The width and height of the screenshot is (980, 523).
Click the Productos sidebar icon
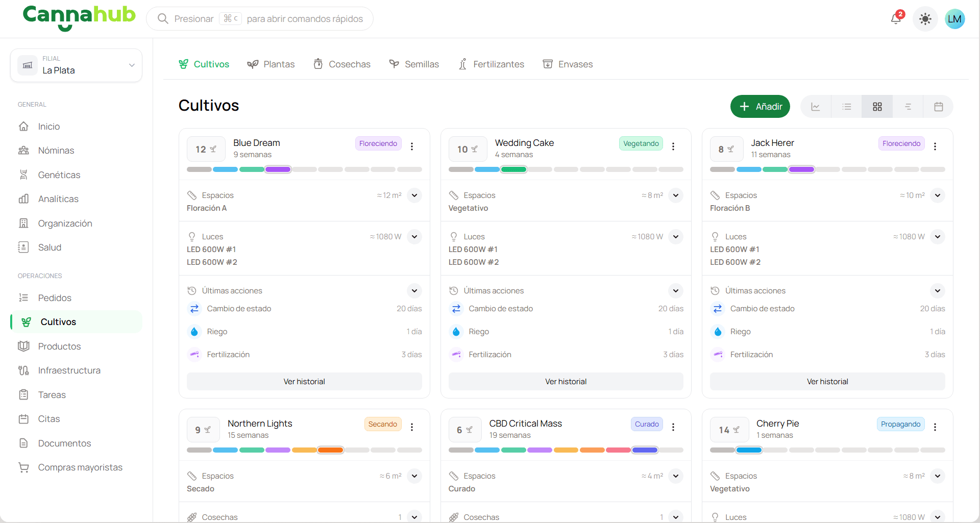[23, 346]
